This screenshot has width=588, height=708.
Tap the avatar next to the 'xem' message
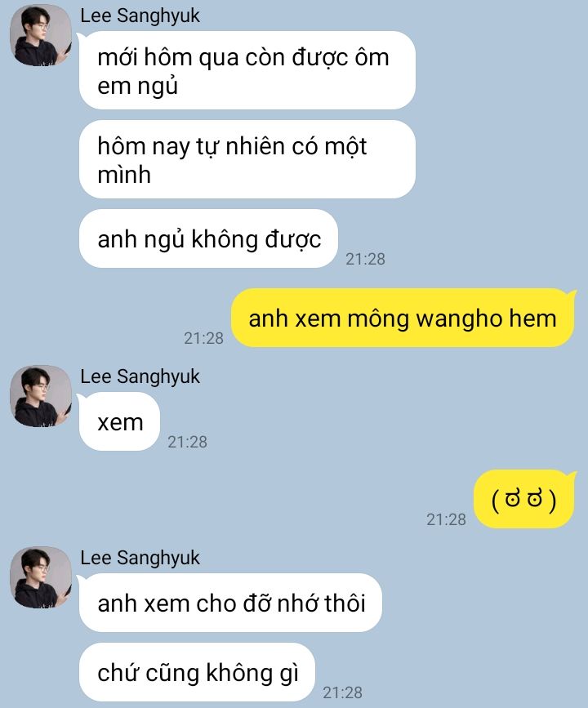[x=41, y=396]
